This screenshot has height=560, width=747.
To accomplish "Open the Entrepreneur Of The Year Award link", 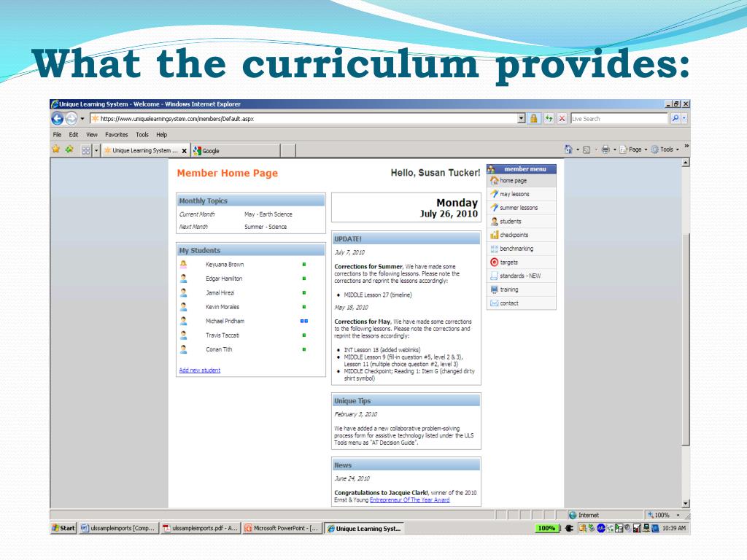I will [410, 500].
